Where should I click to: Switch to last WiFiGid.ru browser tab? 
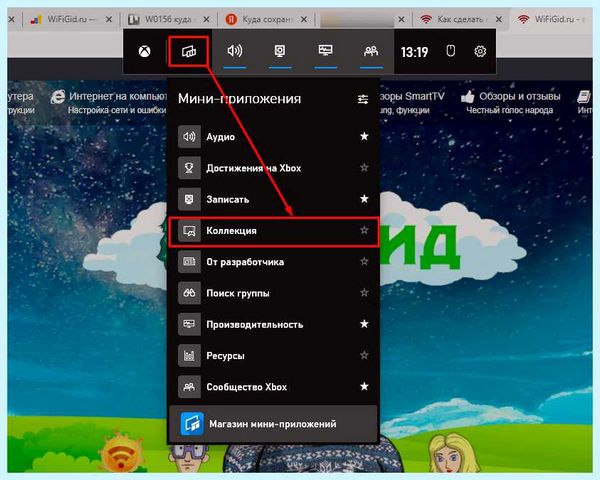(552, 19)
